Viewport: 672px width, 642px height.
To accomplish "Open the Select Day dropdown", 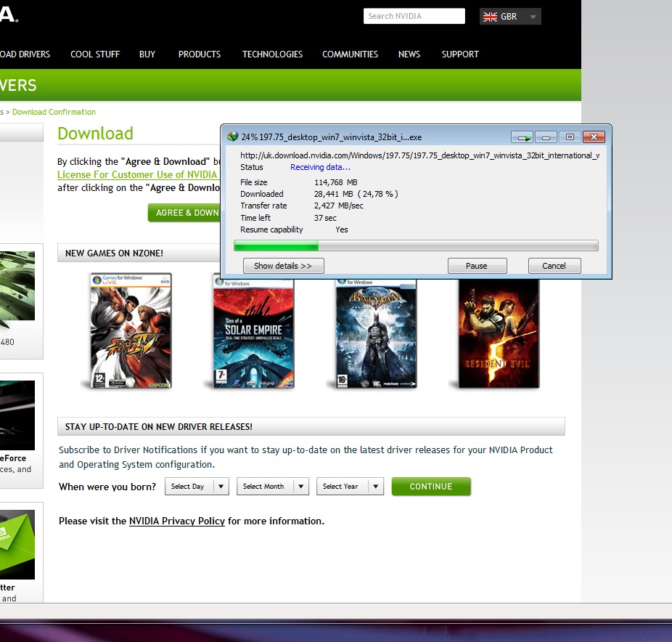I will 197,487.
